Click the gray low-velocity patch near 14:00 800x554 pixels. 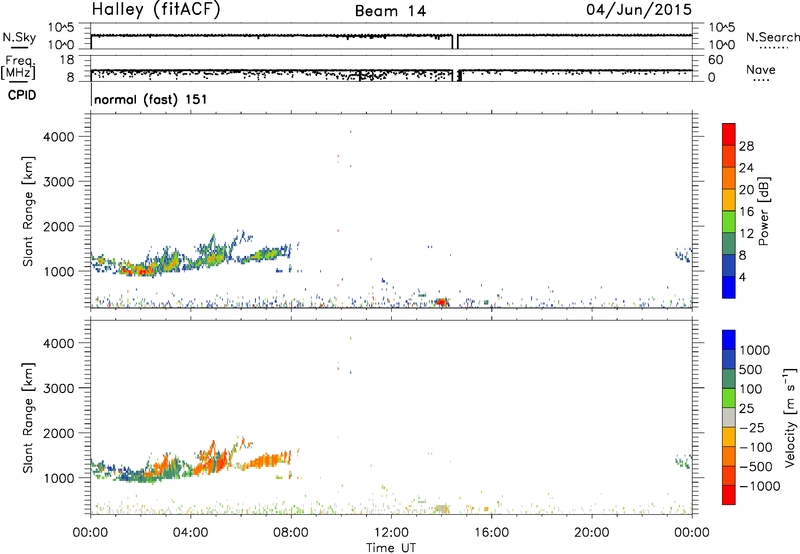442,509
